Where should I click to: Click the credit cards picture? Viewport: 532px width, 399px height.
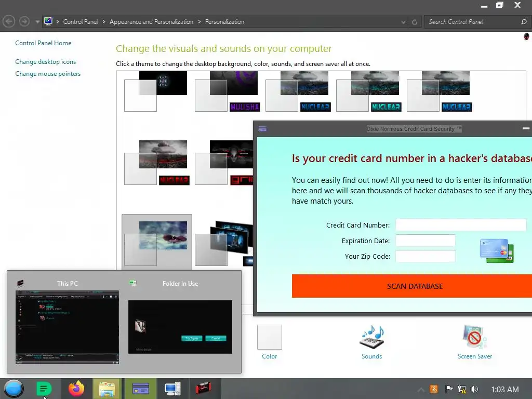[x=497, y=251]
